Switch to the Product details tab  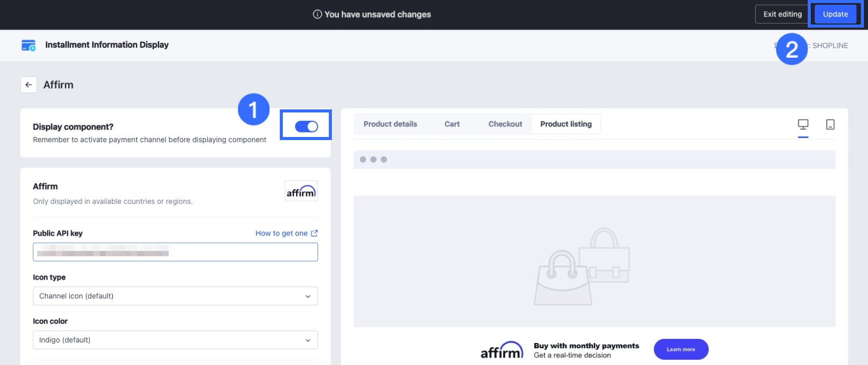tap(390, 124)
